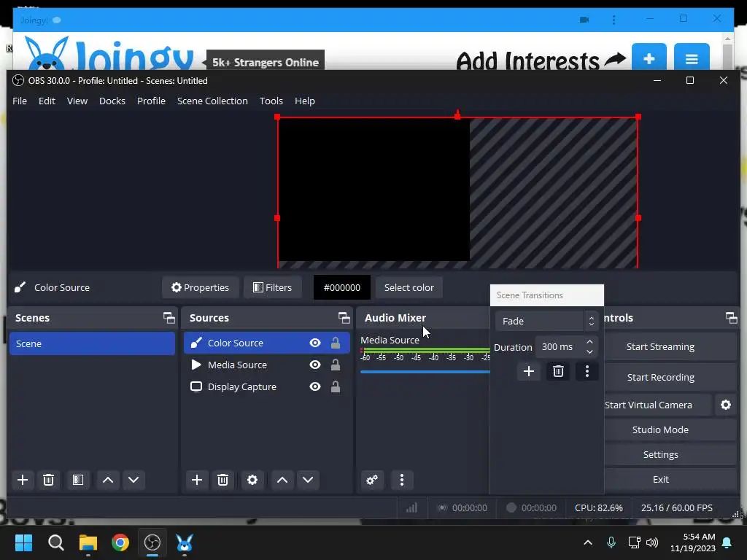Viewport: 747px width, 560px height.
Task: Open the Help menu
Action: click(304, 101)
